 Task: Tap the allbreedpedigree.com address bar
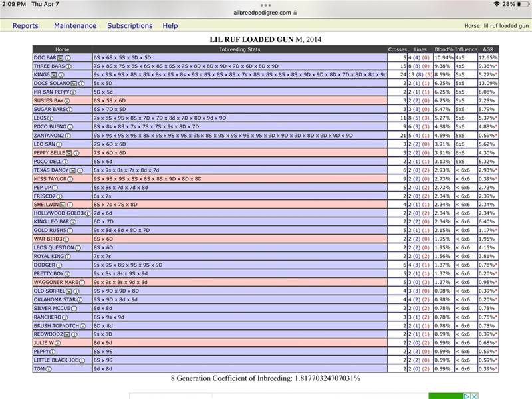click(265, 13)
